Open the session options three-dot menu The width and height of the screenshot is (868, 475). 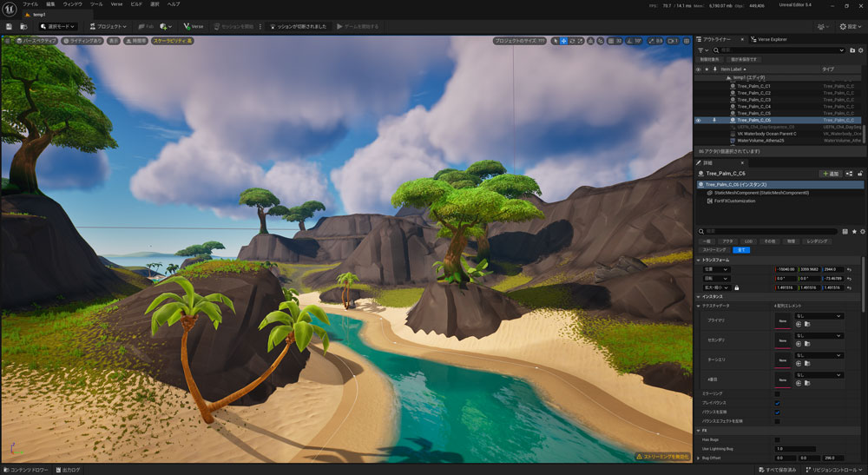click(x=260, y=27)
